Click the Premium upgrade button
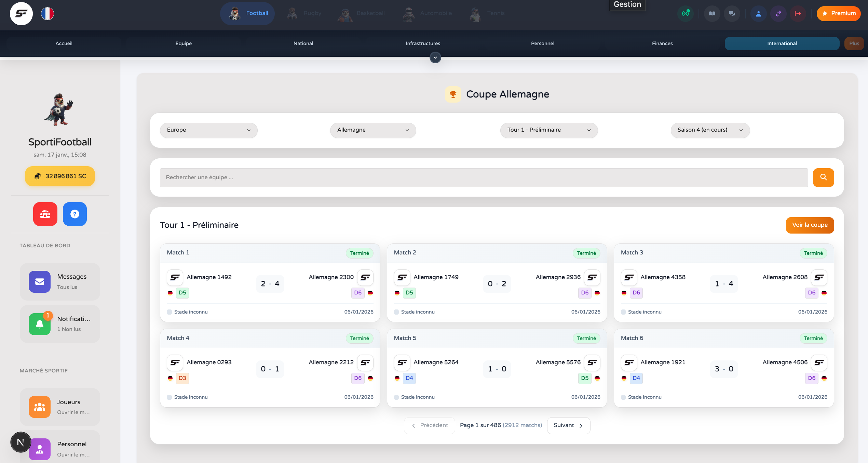This screenshot has width=868, height=463. click(x=838, y=14)
